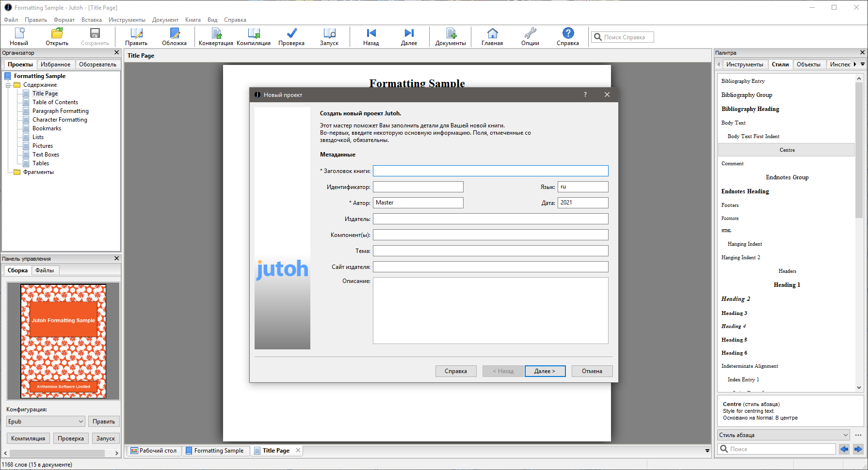The image size is (868, 470).
Task: Open the Рабочий стол document tab
Action: point(153,451)
